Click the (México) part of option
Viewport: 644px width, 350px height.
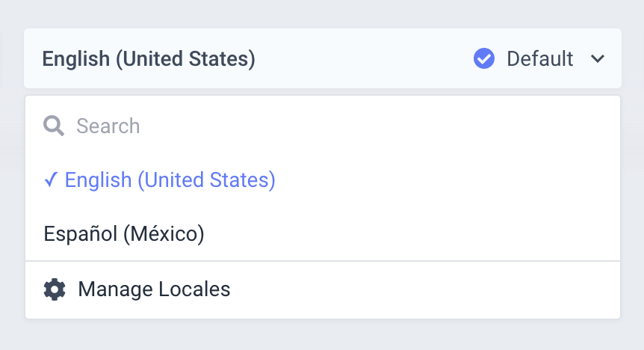point(164,234)
